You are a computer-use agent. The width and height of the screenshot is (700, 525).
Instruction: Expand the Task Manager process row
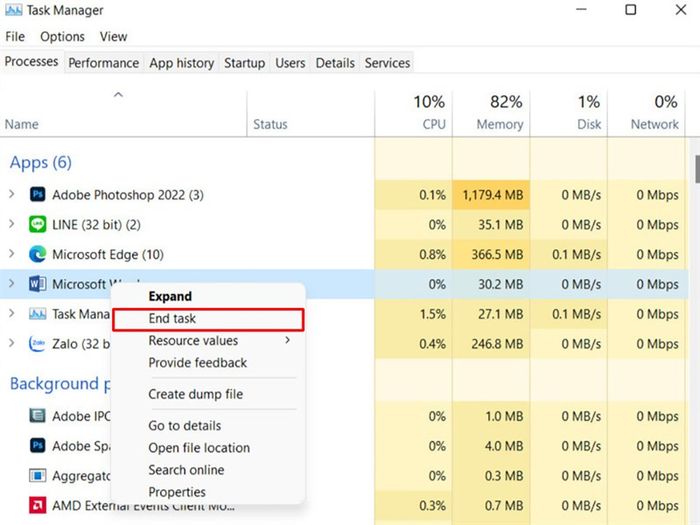pos(12,313)
